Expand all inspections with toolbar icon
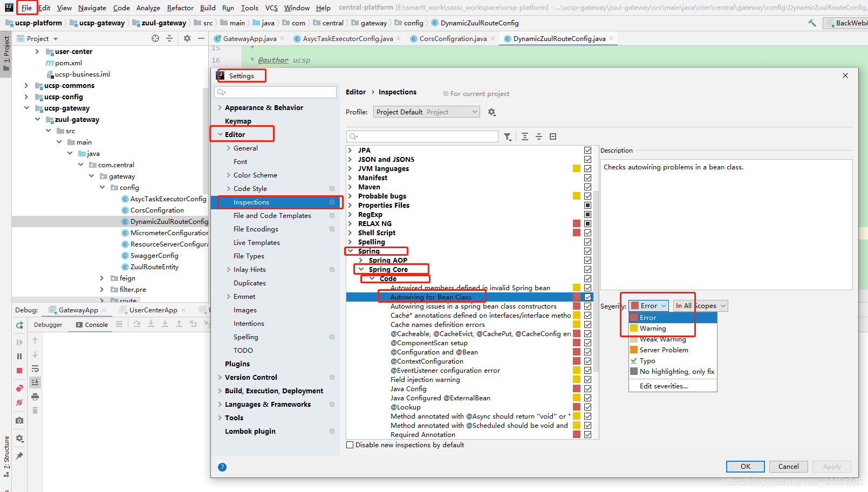Screen dimensions: 868x492 [525, 136]
